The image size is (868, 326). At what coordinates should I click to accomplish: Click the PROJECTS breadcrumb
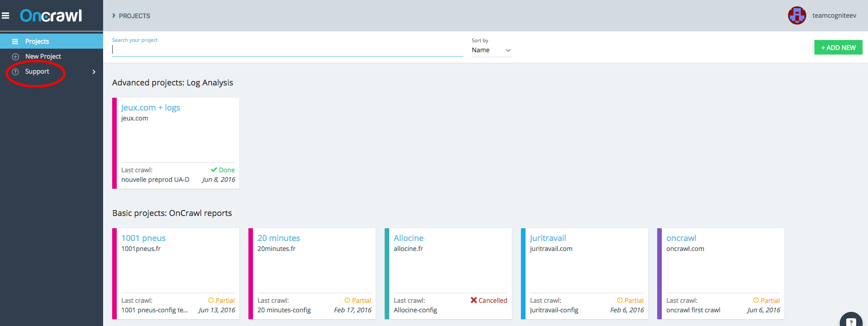tap(134, 16)
